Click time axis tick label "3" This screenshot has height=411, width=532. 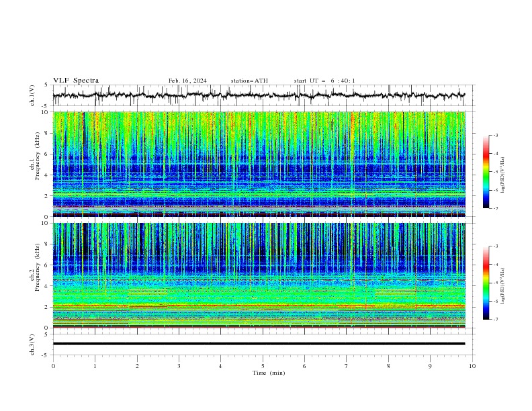coord(179,366)
